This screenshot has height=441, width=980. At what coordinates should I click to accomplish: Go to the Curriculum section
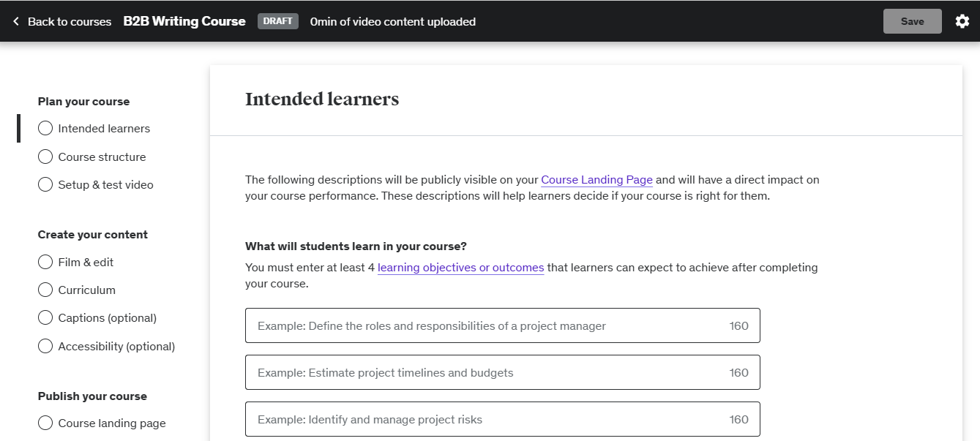(86, 290)
